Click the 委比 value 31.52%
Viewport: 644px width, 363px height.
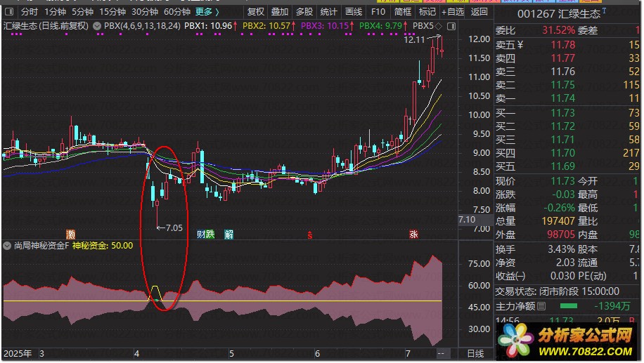(558, 30)
